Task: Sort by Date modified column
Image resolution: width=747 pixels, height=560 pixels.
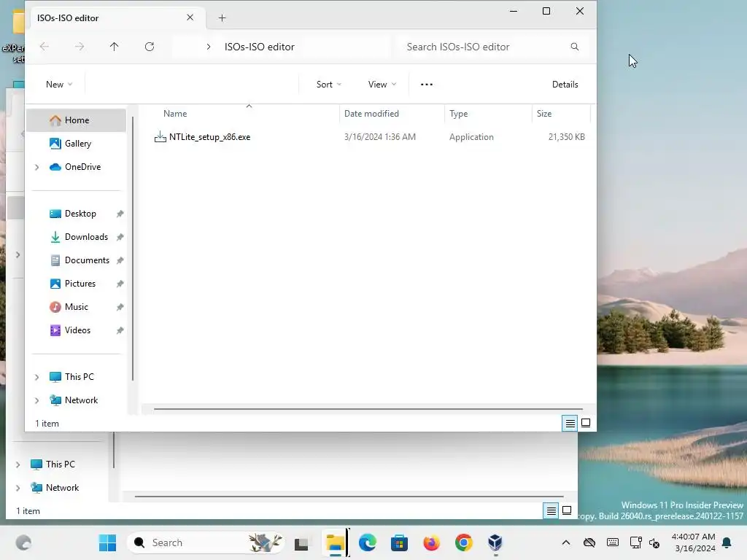Action: coord(371,113)
